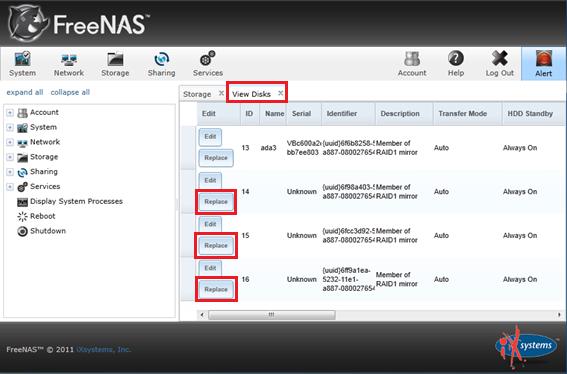Open the Storage toolbar icon
Screen dimensions: 567x374
coord(115,64)
